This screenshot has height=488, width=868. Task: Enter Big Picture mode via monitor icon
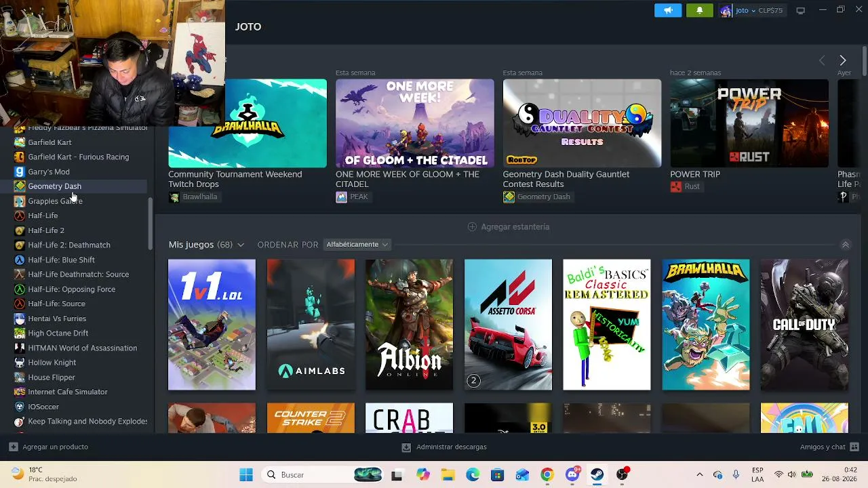(800, 10)
